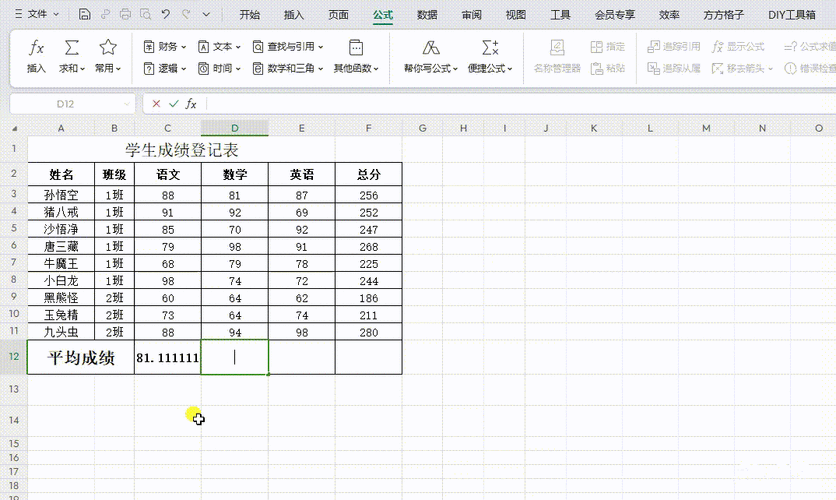Open the Name Box dropdown arrow
Image resolution: width=836 pixels, height=500 pixels.
(127, 104)
